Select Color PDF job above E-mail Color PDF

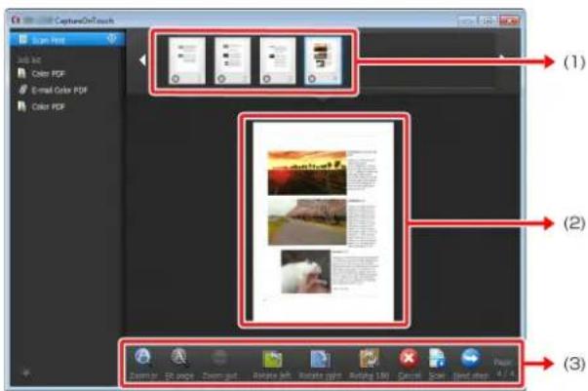click(x=42, y=73)
